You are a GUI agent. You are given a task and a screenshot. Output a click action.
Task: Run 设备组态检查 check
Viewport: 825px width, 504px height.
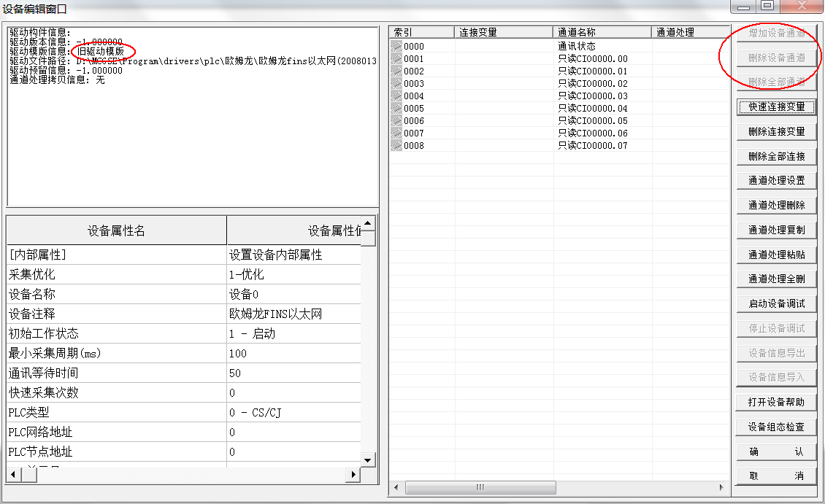point(776,427)
